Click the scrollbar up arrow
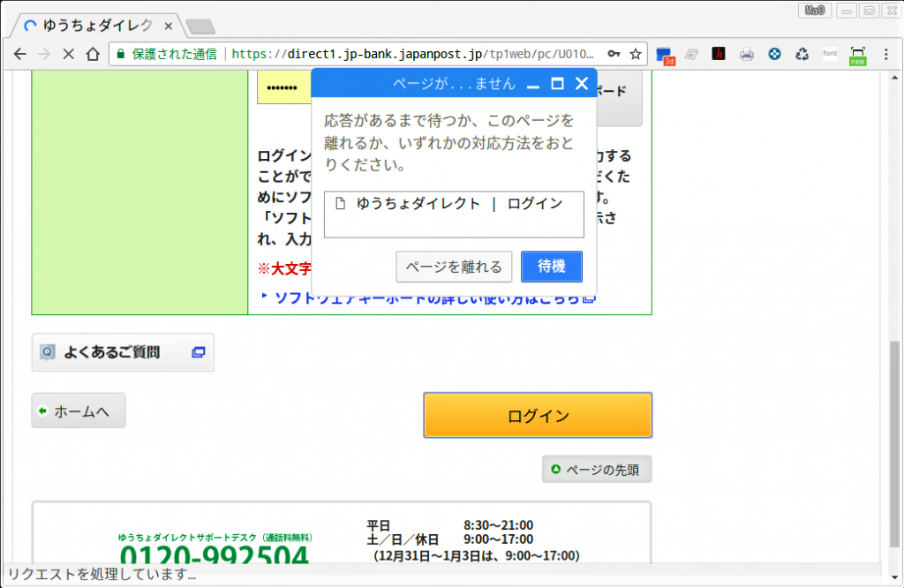The width and height of the screenshot is (904, 588). 894,77
